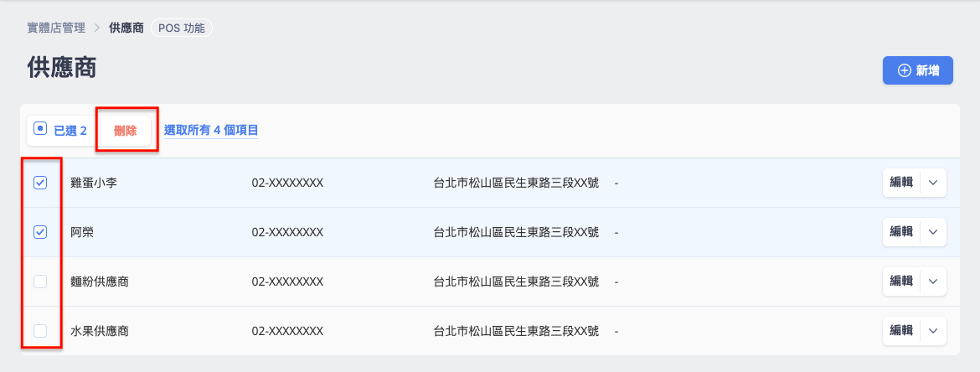Open 實體店管理 breadcrumb link
Viewport: 980px width, 372px height.
tap(56, 28)
